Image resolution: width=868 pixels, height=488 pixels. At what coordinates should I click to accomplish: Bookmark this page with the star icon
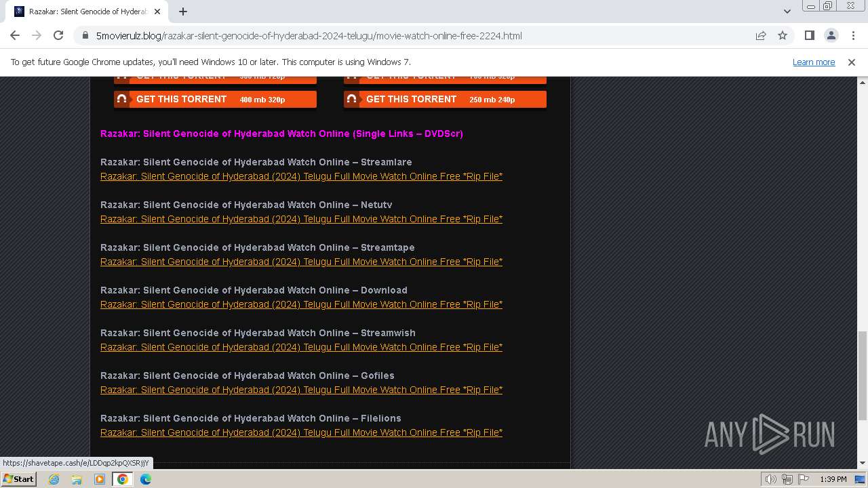783,35
